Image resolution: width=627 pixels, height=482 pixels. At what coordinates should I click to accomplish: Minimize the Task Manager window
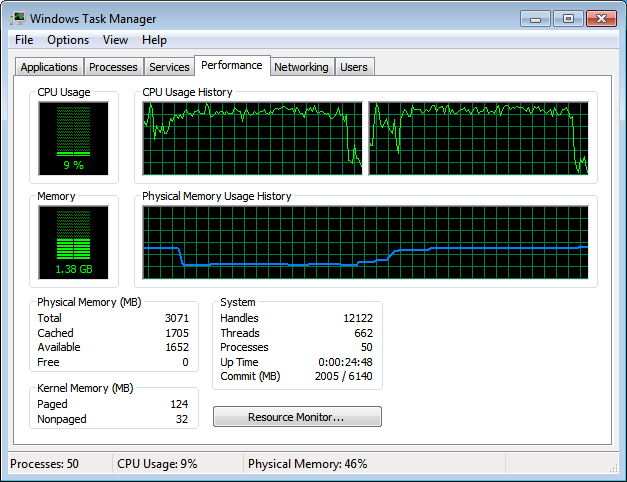click(x=535, y=19)
